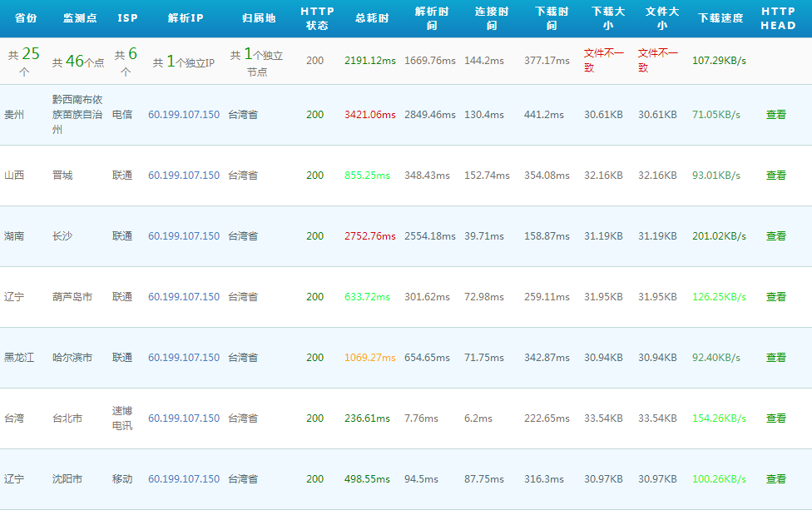Open 查看 link for 哈尔滨市 row
The height and width of the screenshot is (510, 812).
pyautogui.click(x=775, y=357)
